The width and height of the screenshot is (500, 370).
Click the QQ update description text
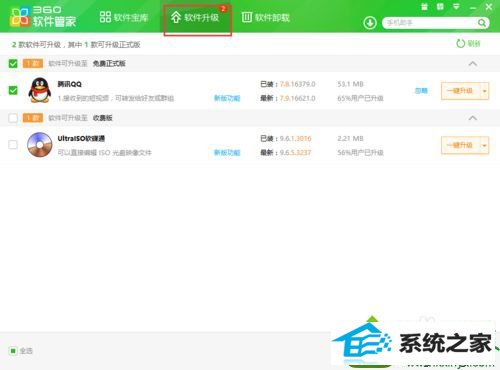point(116,98)
